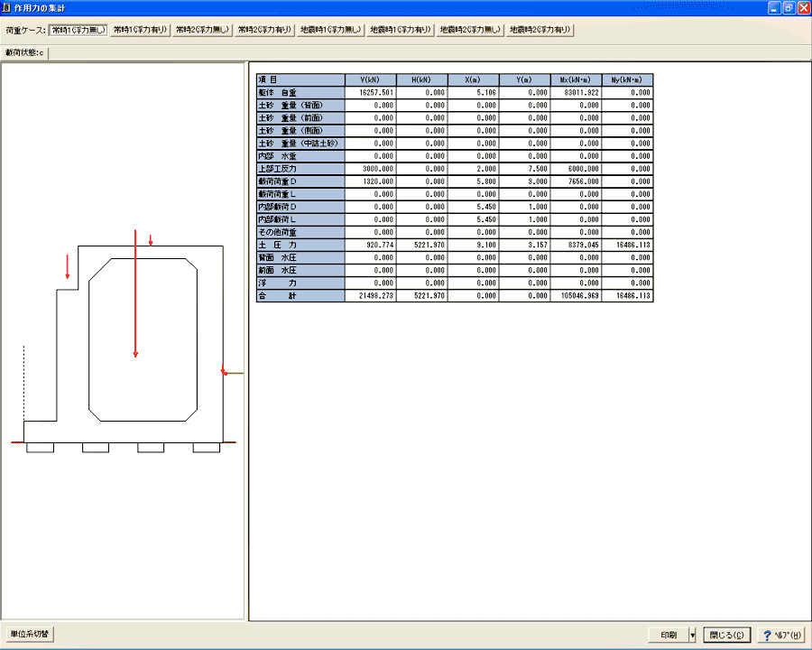Click the My(kN·m) column header
The image size is (812, 650).
[627, 79]
